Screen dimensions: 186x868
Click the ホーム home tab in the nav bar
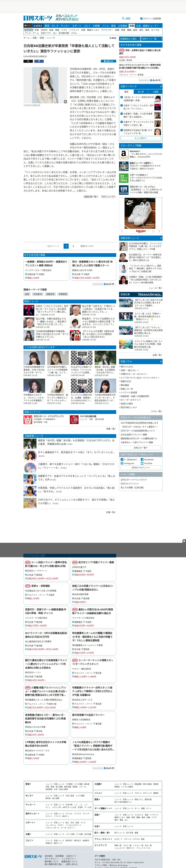click(28, 26)
